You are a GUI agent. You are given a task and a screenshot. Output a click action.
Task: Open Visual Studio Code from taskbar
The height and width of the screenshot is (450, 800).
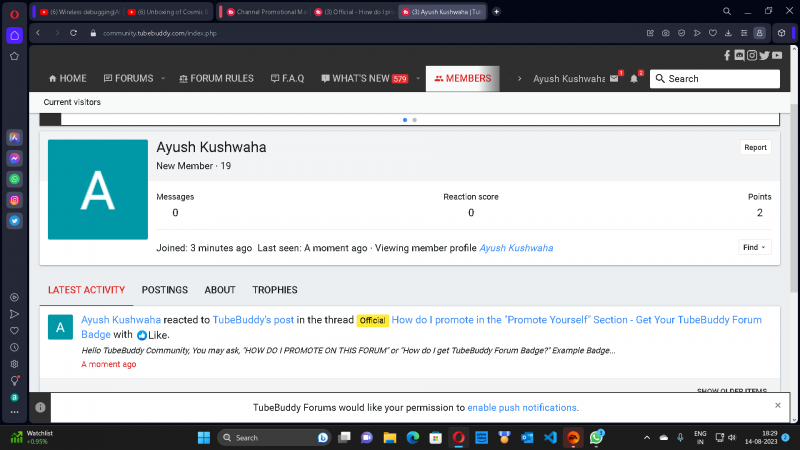tap(550, 438)
